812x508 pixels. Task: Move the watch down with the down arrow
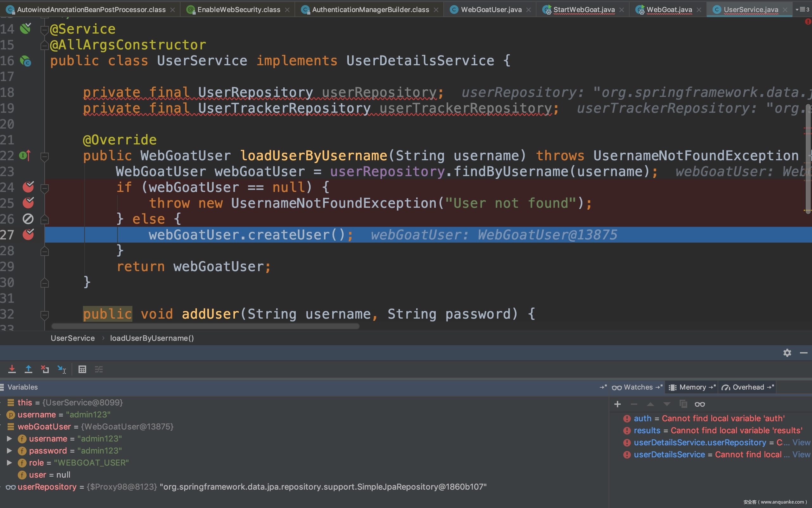667,404
